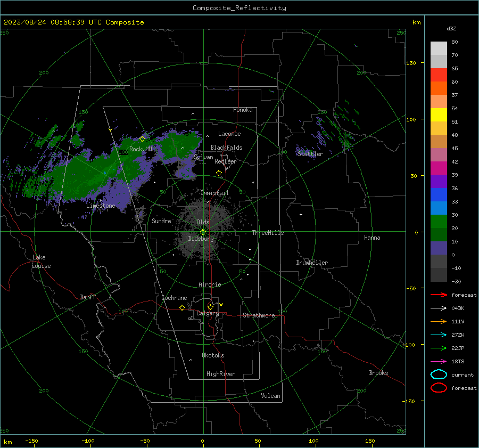Click the Hanna label
The width and height of the screenshot is (479, 448).
point(372,238)
